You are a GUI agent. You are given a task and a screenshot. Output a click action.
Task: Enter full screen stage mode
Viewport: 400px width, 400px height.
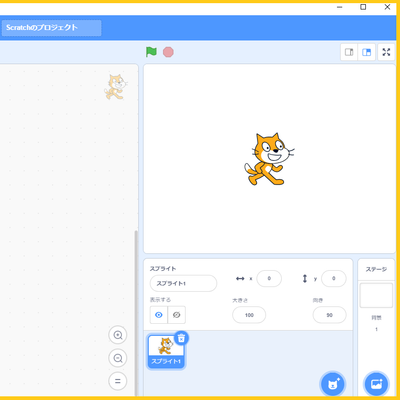[386, 52]
